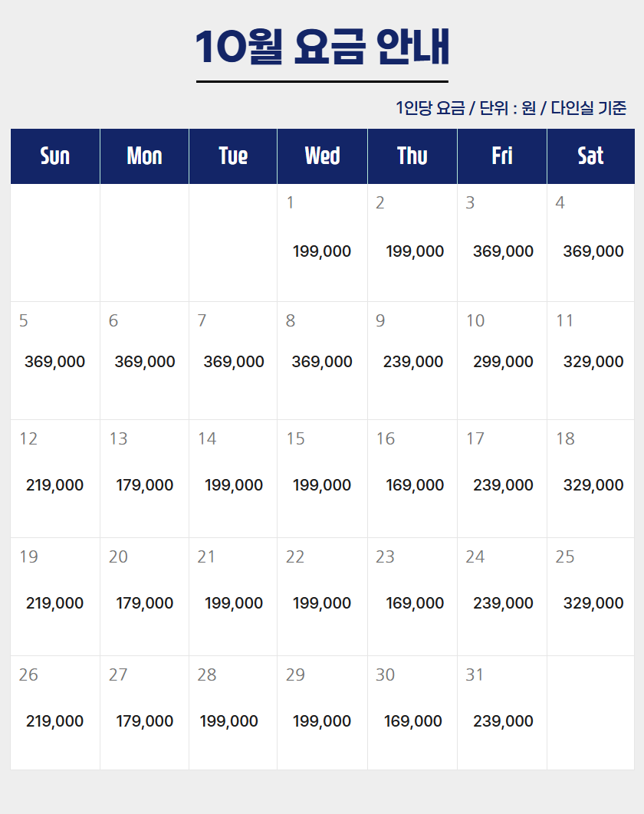This screenshot has height=814, width=644.
Task: Click the October 1 date cell
Action: (x=322, y=243)
